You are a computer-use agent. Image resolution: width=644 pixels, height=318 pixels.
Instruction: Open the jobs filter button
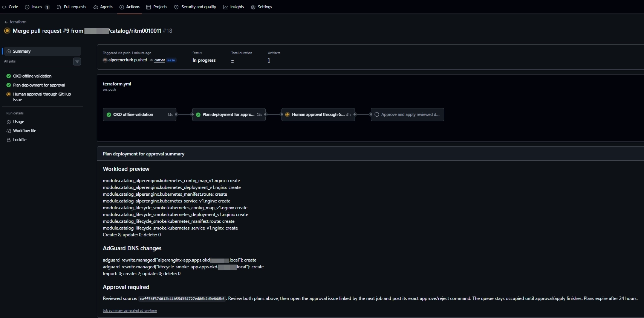[77, 61]
